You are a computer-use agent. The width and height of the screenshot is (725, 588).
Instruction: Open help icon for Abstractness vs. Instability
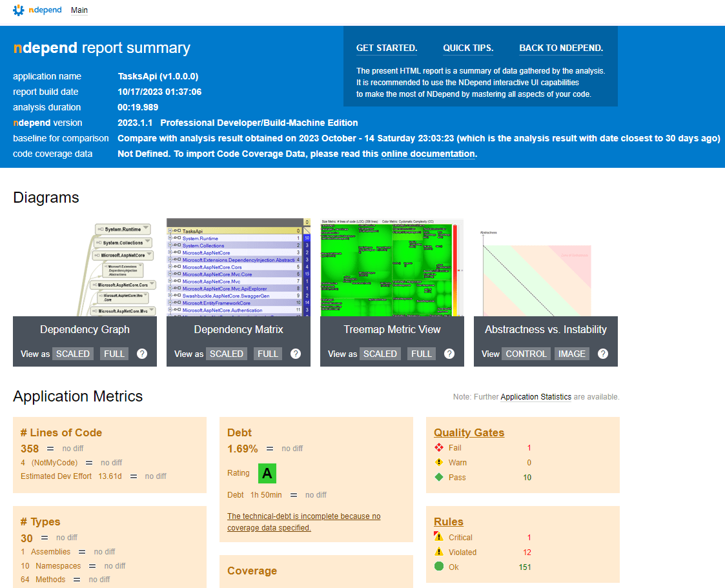point(603,354)
